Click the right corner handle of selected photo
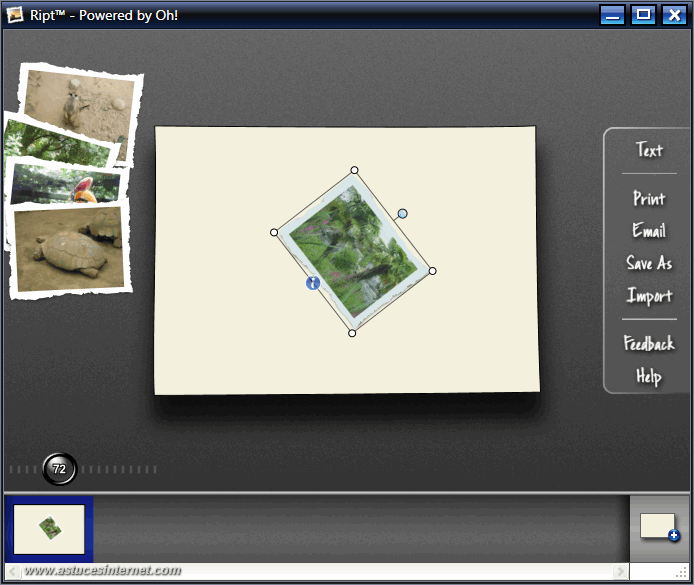Viewport: 694px width, 585px height. coord(432,271)
